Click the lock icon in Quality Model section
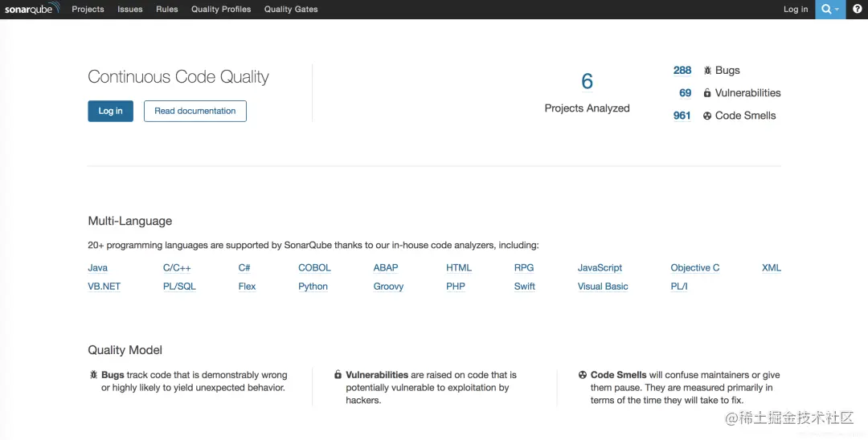Image resolution: width=868 pixels, height=440 pixels. point(338,375)
